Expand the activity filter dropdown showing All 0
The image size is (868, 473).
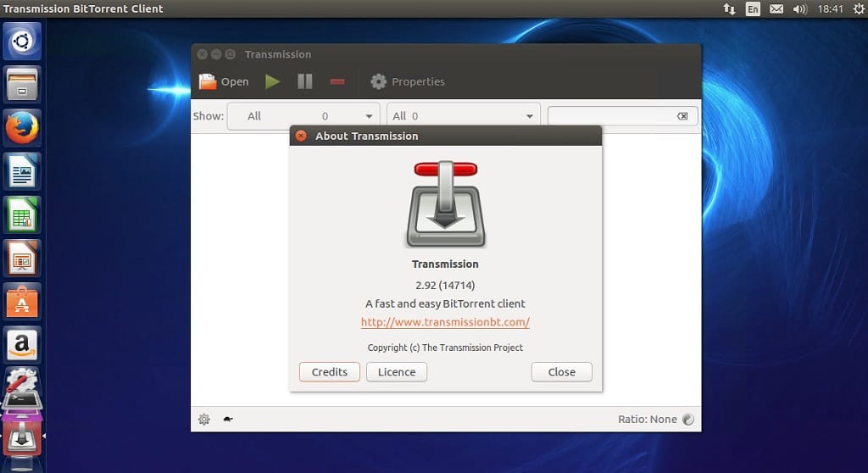[x=303, y=116]
